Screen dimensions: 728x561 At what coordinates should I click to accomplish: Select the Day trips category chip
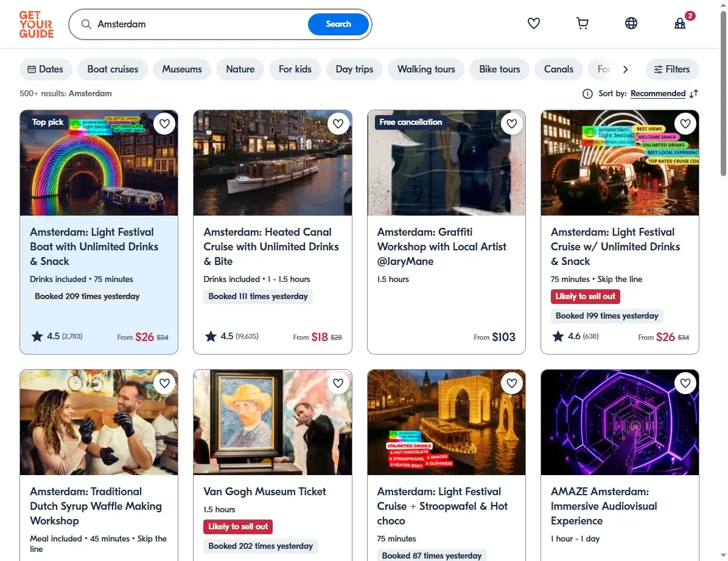click(354, 69)
